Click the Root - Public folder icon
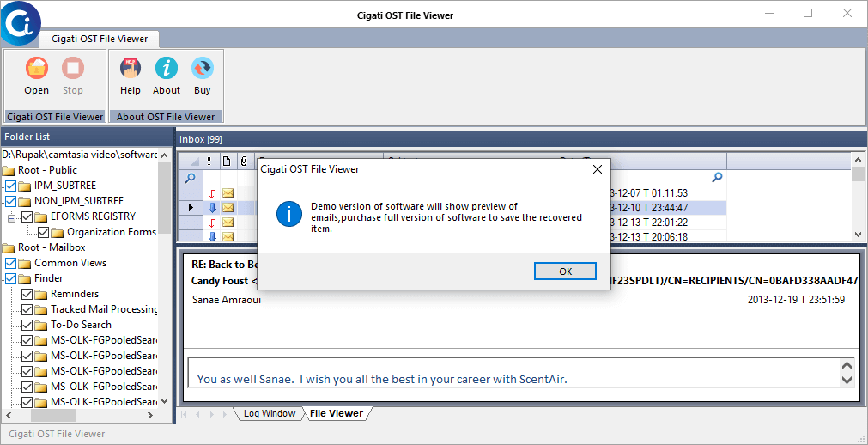 pos(9,170)
